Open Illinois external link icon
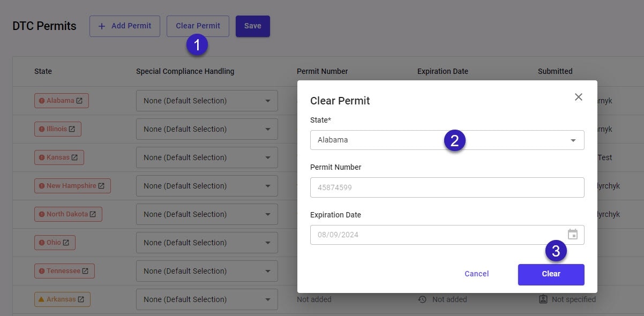 72,129
